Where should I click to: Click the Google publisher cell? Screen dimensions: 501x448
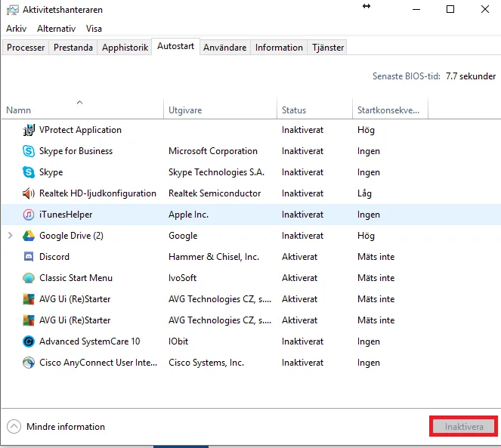pyautogui.click(x=183, y=236)
